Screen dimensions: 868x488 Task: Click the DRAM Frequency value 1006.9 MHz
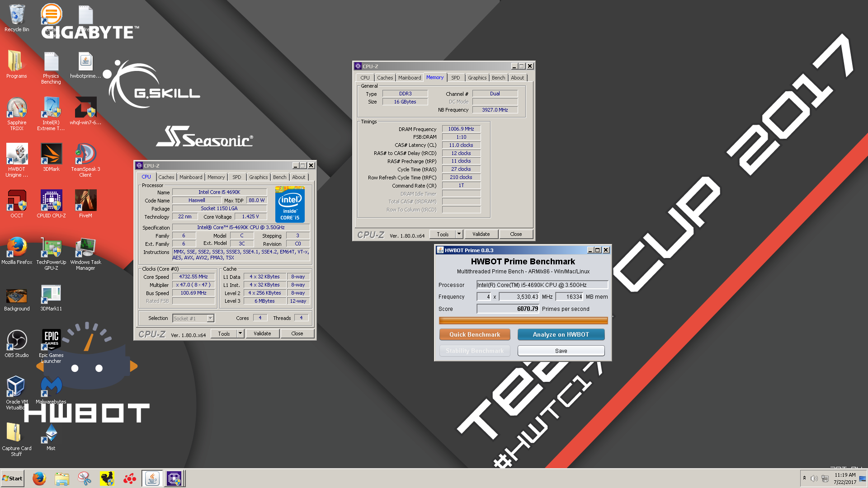tap(461, 129)
